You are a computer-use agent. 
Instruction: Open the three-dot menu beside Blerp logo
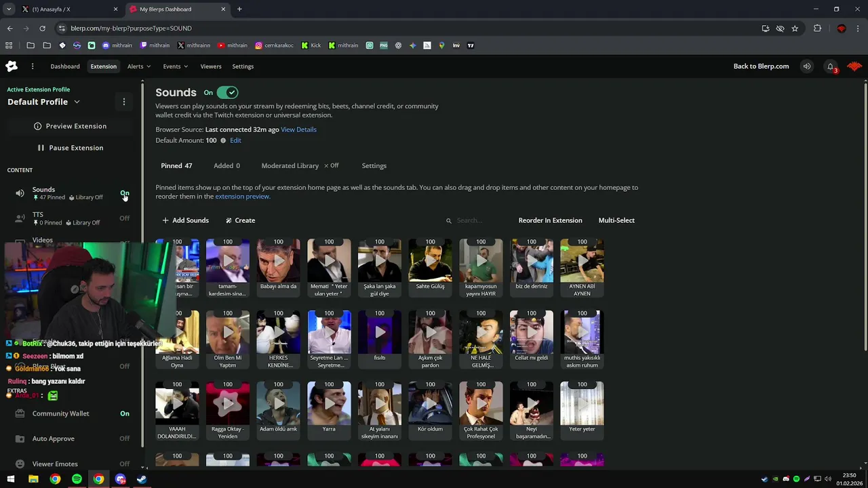pos(32,66)
